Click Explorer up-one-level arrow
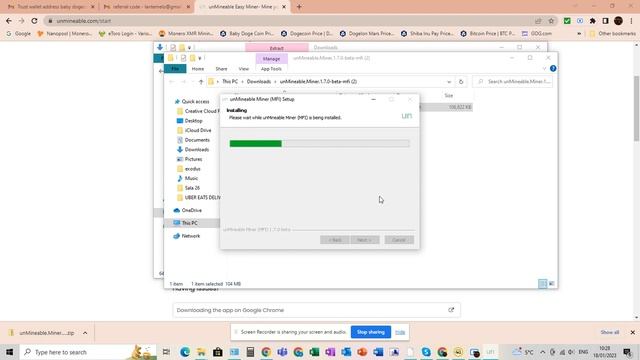This screenshot has height=360, width=640. (x=201, y=82)
